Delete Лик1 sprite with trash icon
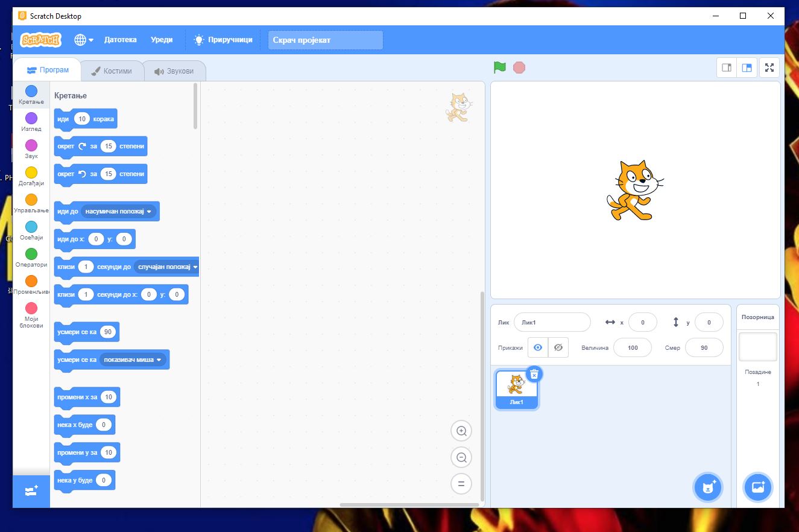 [534, 374]
